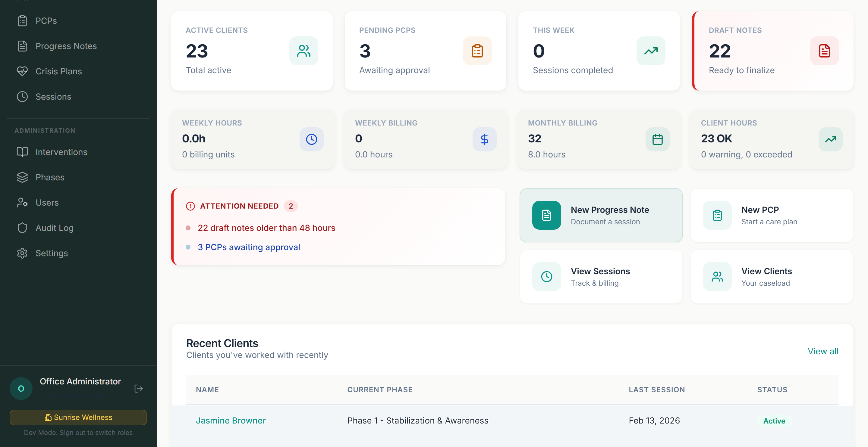Screen dimensions: 868x447
Task: Open Jasmine Browner's client profile
Action: pyautogui.click(x=231, y=420)
